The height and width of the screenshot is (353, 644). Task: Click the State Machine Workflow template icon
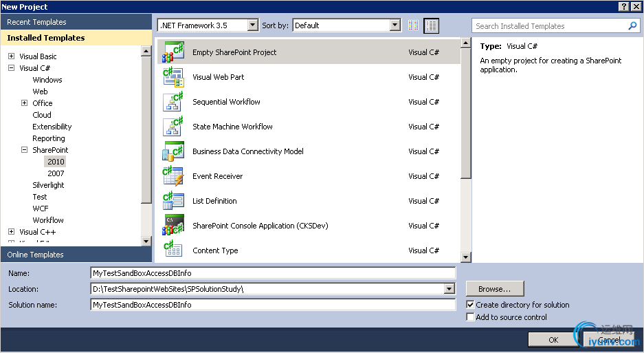point(173,127)
